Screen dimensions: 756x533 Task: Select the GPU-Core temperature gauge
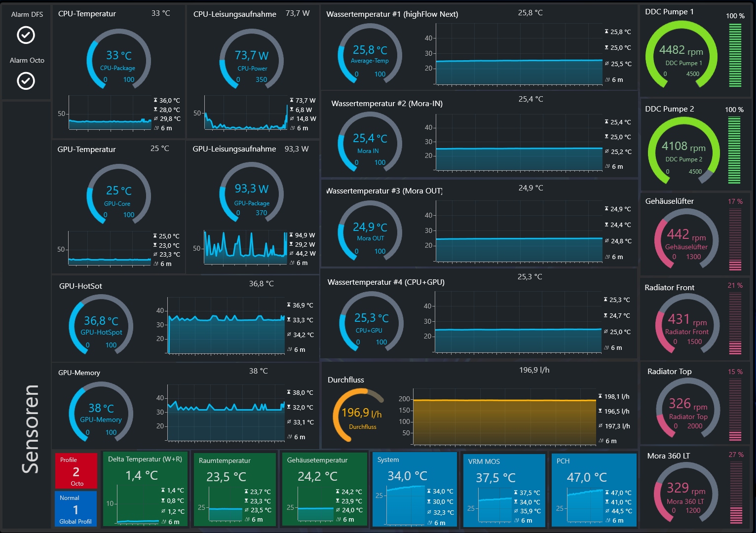pyautogui.click(x=118, y=194)
